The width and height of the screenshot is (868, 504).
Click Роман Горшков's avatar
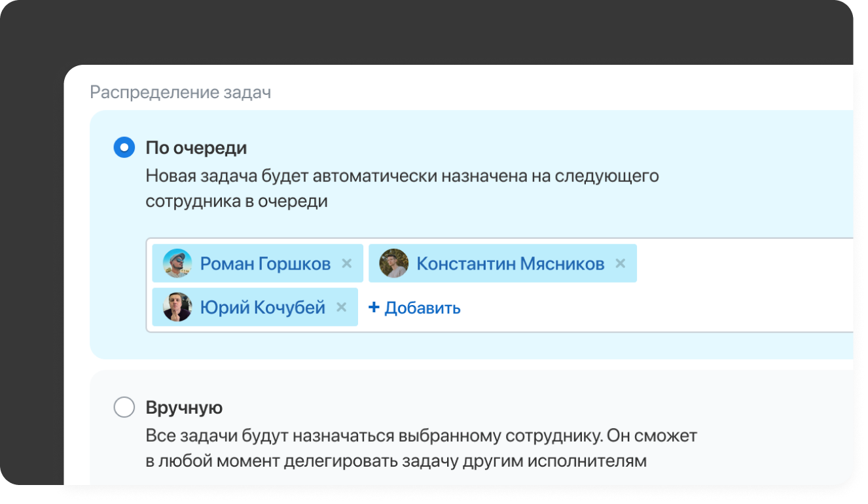click(177, 263)
